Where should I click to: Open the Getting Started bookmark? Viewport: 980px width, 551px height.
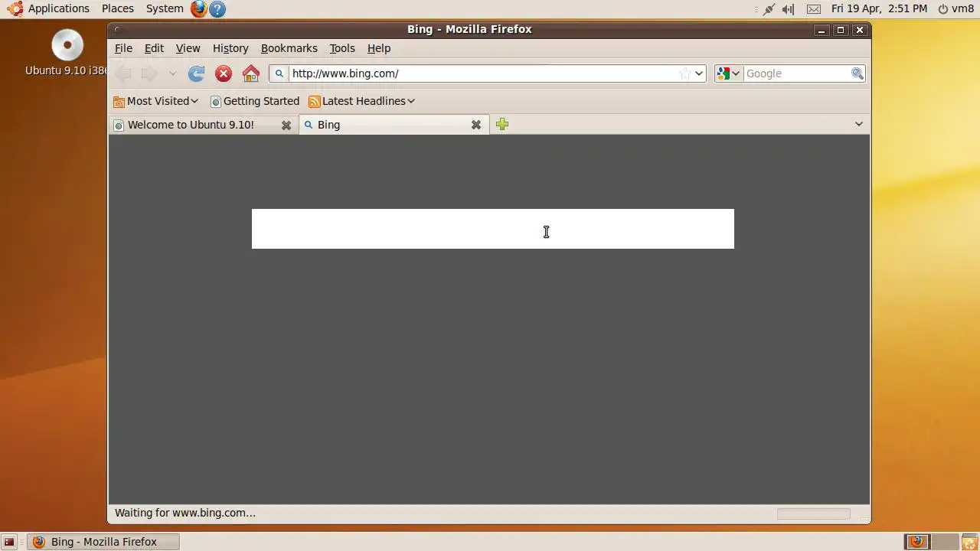click(x=255, y=101)
